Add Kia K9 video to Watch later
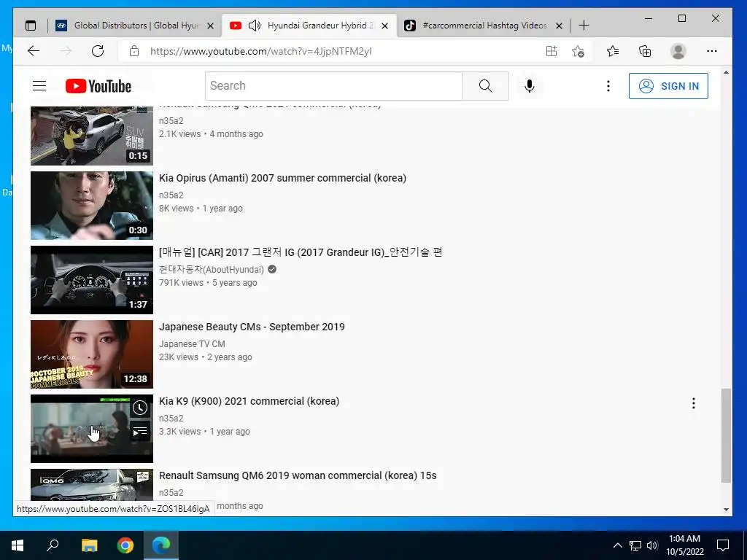This screenshot has height=560, width=747. 139,408
